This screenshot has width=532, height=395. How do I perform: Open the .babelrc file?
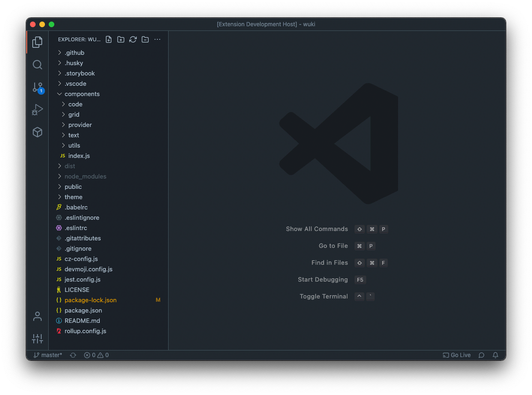pos(109,208)
